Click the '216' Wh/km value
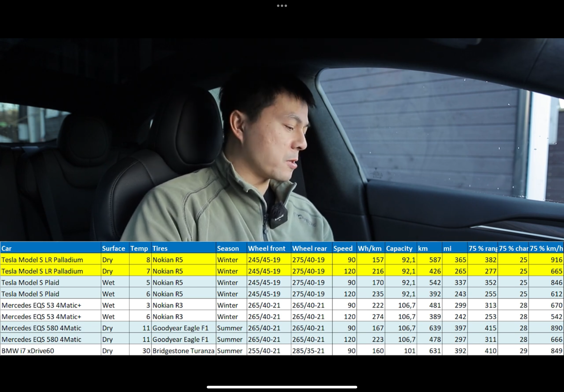The width and height of the screenshot is (564, 392). click(371, 271)
